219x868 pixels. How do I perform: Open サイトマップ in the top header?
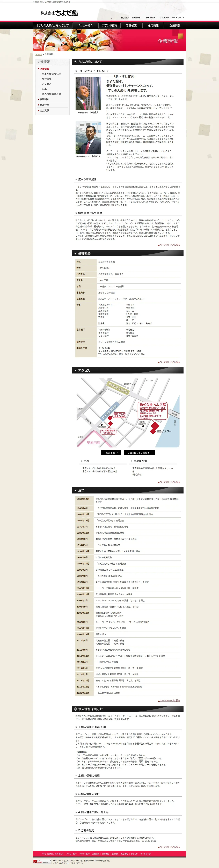(178, 18)
